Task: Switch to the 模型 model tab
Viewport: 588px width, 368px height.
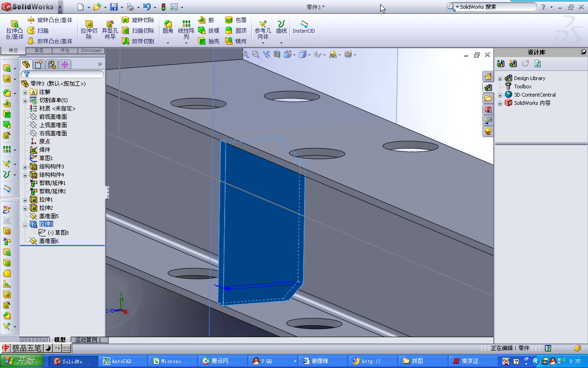Action: pos(60,340)
